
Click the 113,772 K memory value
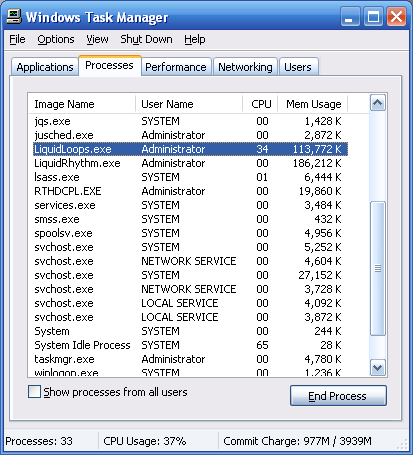[x=317, y=149]
